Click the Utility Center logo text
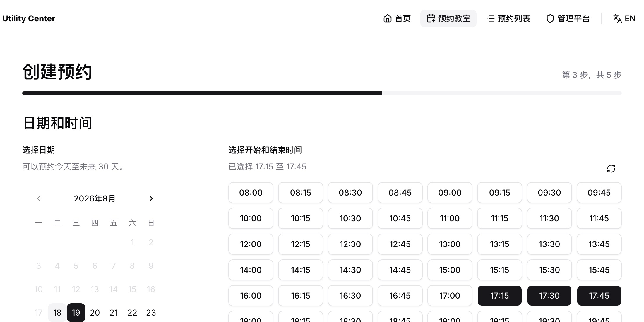Image resolution: width=644 pixels, height=322 pixels. pos(29,18)
